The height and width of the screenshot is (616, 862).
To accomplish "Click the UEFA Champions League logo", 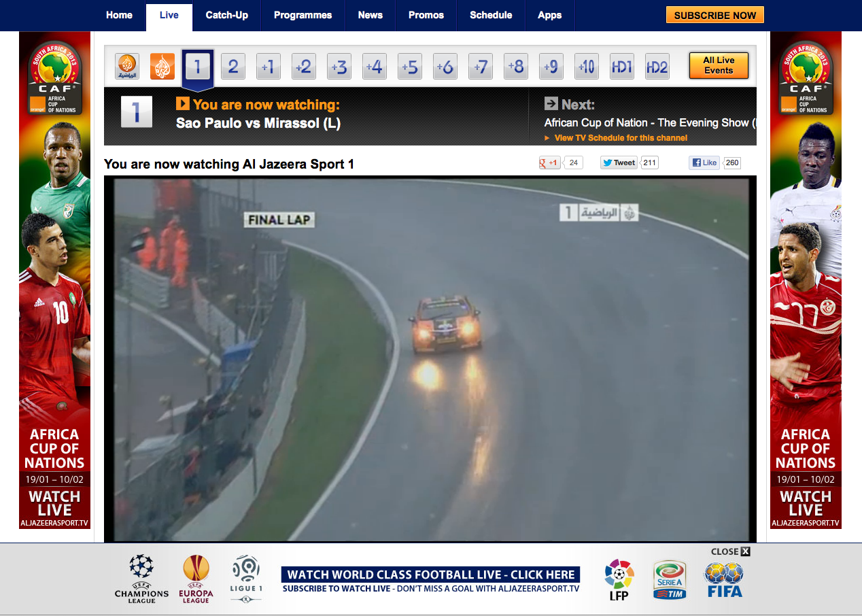I will [x=141, y=579].
